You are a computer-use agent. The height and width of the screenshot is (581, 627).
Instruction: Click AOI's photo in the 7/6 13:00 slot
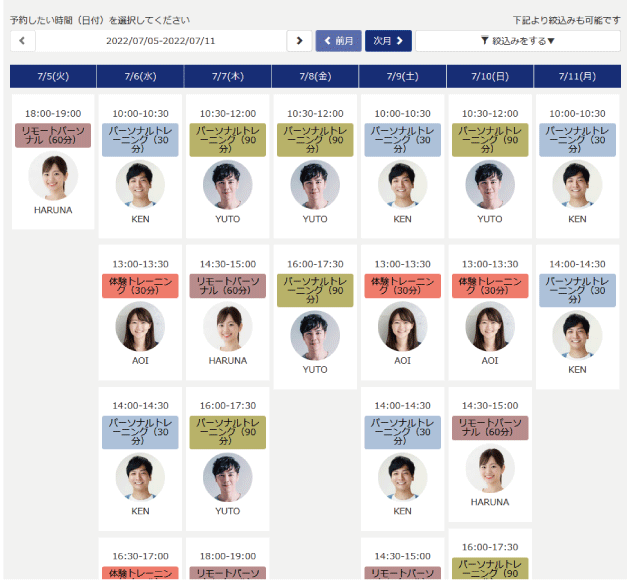tap(140, 327)
